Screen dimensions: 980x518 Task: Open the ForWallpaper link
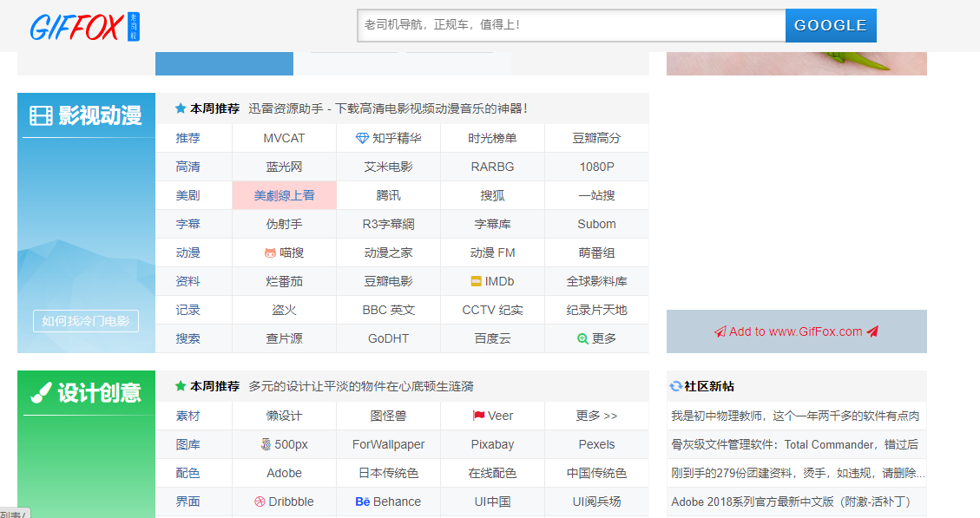point(388,445)
